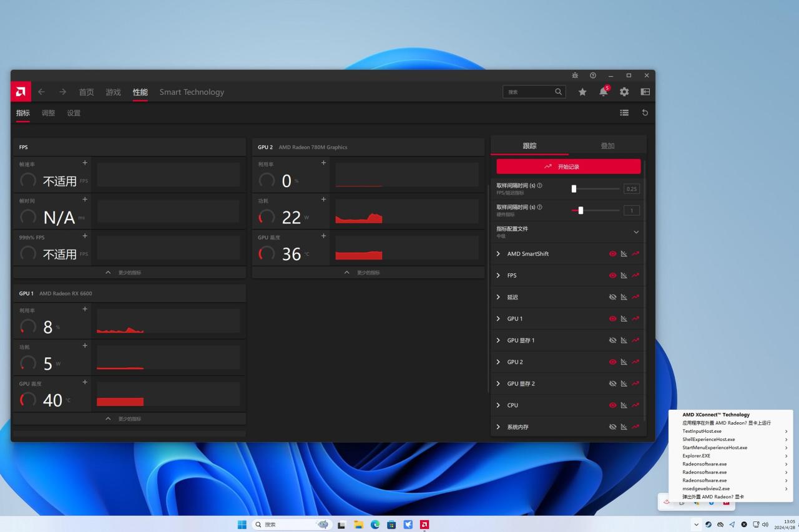
Task: Click the reset arrow icon
Action: (x=645, y=113)
